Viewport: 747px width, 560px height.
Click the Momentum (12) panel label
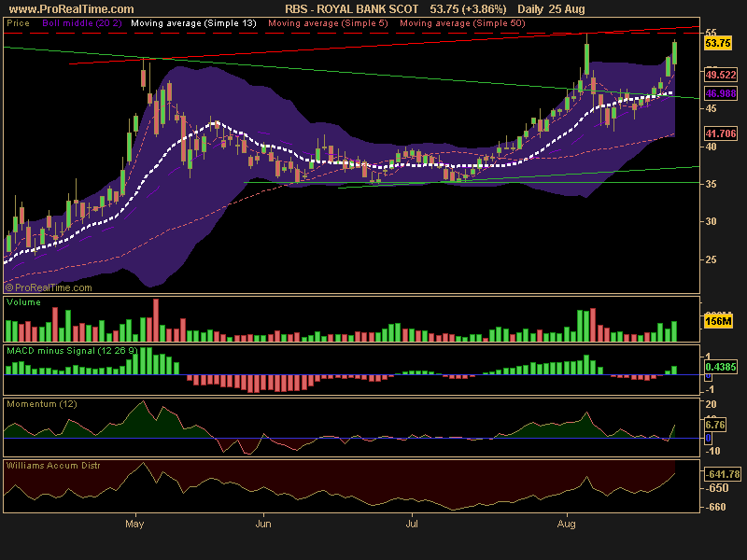click(41, 404)
